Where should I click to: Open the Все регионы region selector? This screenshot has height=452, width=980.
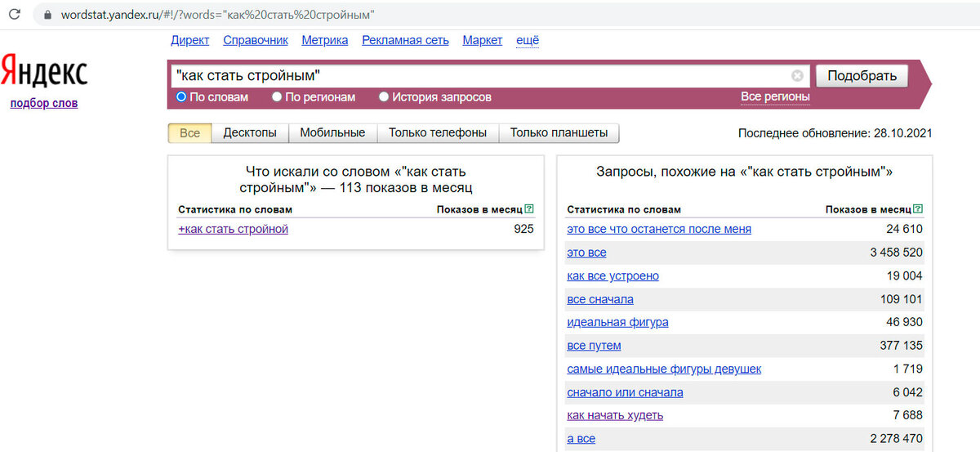(x=775, y=96)
